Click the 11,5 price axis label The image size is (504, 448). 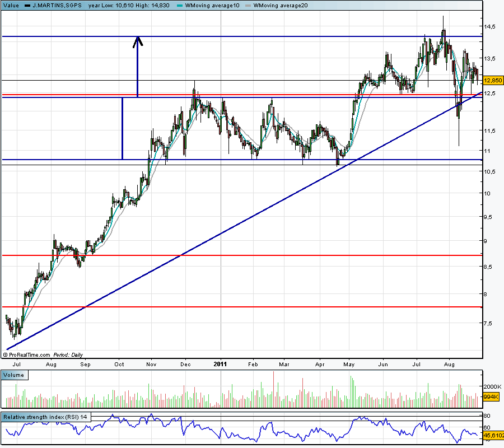[490, 131]
